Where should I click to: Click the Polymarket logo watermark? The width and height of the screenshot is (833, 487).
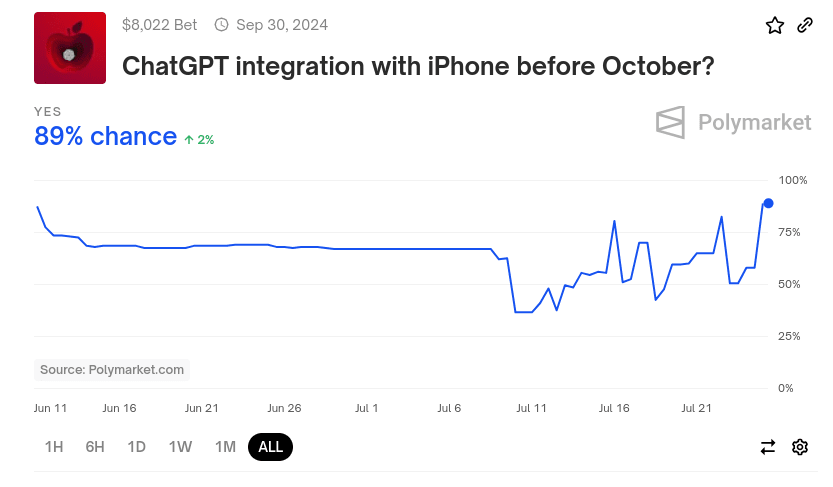click(733, 122)
